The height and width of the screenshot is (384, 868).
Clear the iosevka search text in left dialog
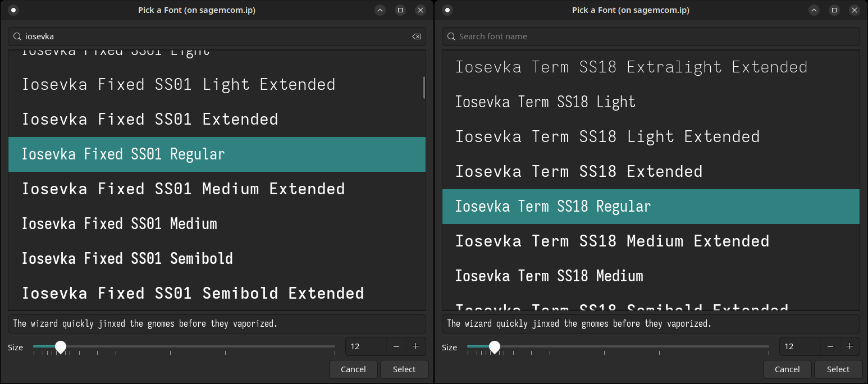[x=416, y=36]
